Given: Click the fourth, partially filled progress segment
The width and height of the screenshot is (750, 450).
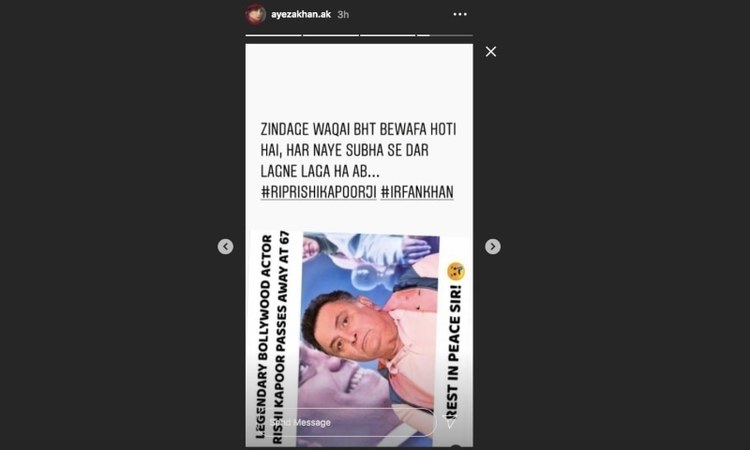Looking at the screenshot, I should pos(445,35).
